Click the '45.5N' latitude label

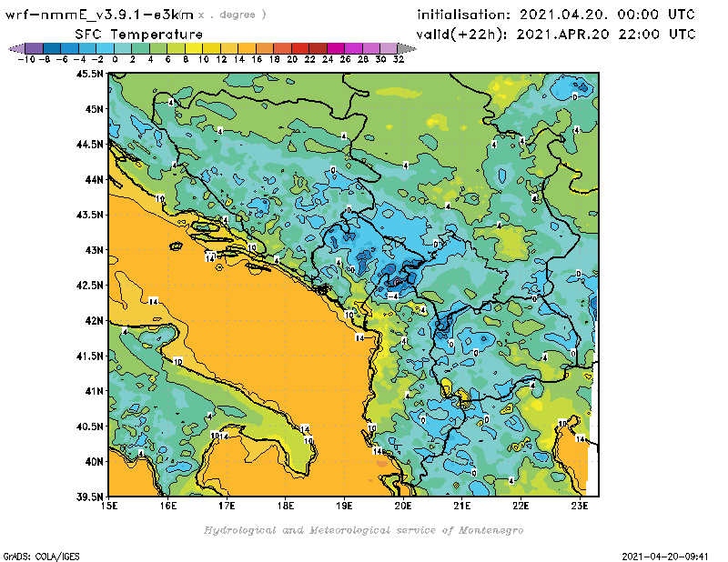(89, 74)
